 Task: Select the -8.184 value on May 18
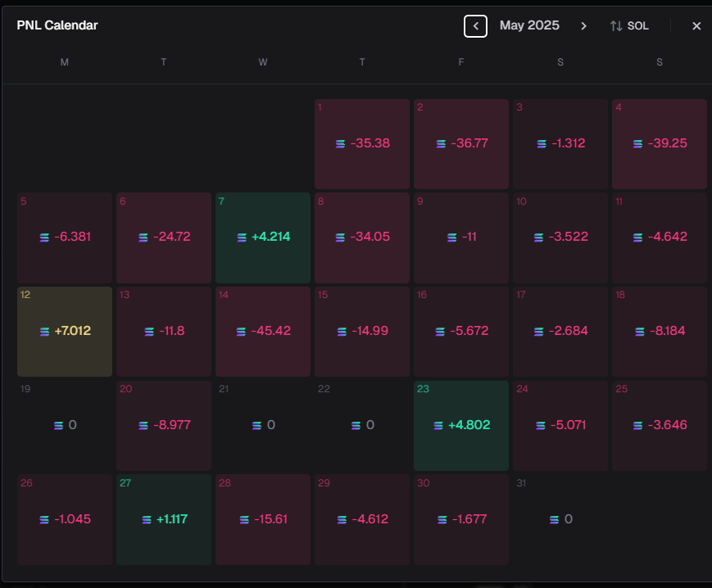pyautogui.click(x=668, y=331)
